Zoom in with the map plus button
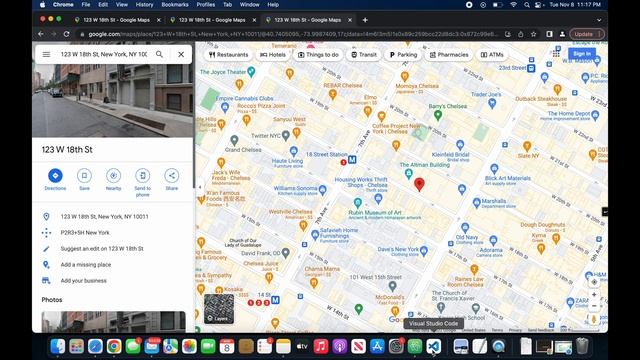The height and width of the screenshot is (360, 640). pyautogui.click(x=594, y=294)
